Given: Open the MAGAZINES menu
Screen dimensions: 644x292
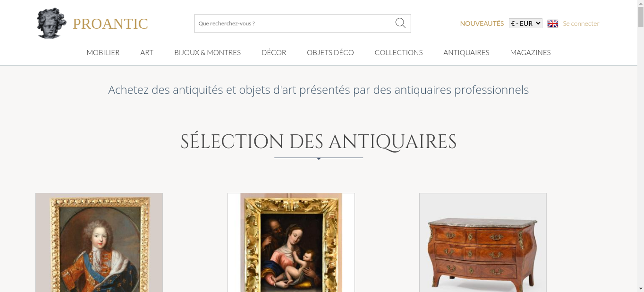Looking at the screenshot, I should click(x=530, y=52).
